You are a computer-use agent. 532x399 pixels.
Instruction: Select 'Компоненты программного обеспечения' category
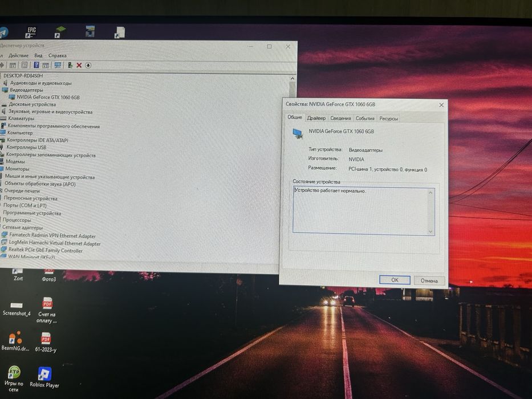click(x=54, y=126)
